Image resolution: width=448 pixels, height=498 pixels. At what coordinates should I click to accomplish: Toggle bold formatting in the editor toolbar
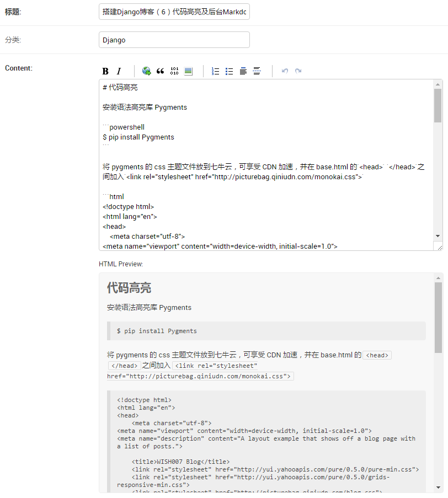pos(105,71)
